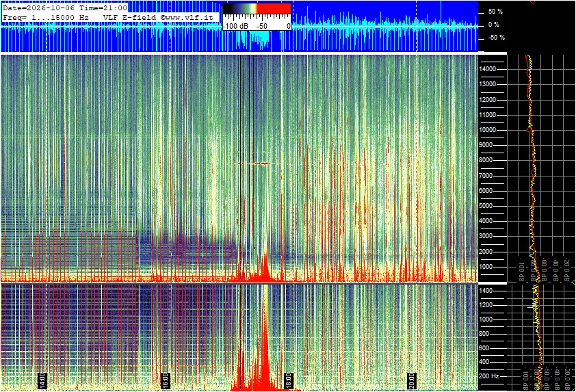The width and height of the screenshot is (576, 392).
Task: Click the 16:00 time marker
Action: 166,381
